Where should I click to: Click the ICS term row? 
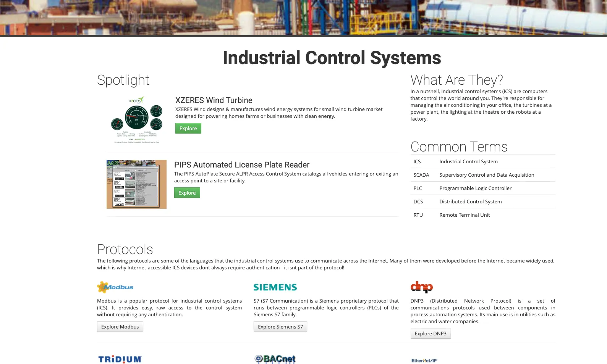pos(483,161)
